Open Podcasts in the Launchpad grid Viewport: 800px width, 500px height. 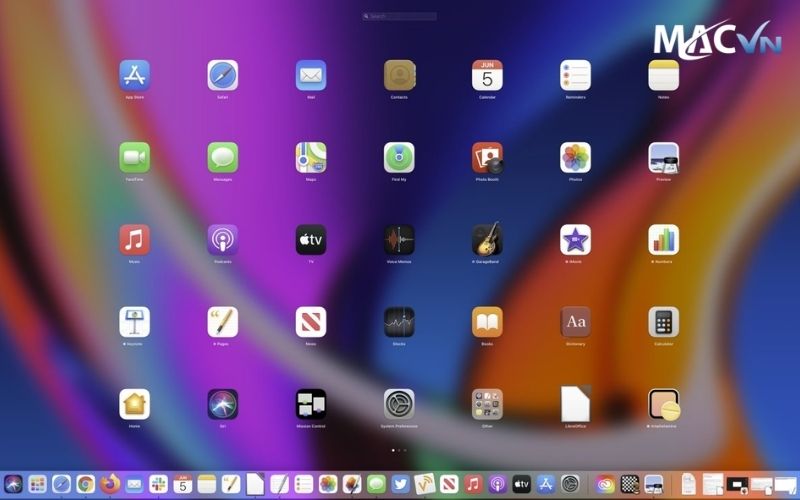tap(223, 240)
